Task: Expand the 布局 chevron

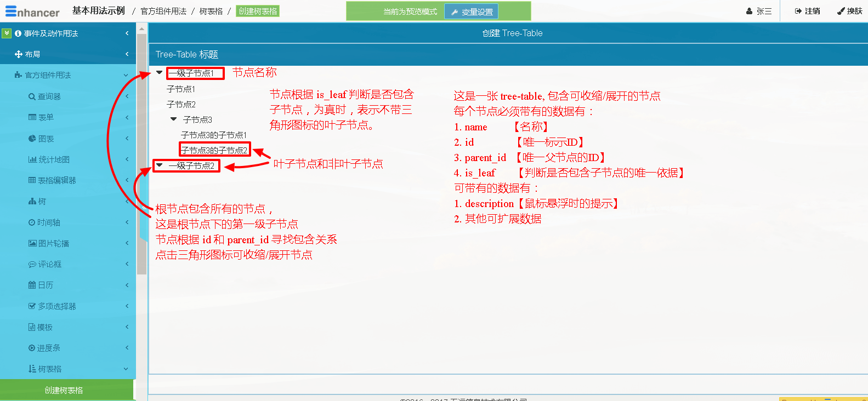Action: tap(127, 54)
